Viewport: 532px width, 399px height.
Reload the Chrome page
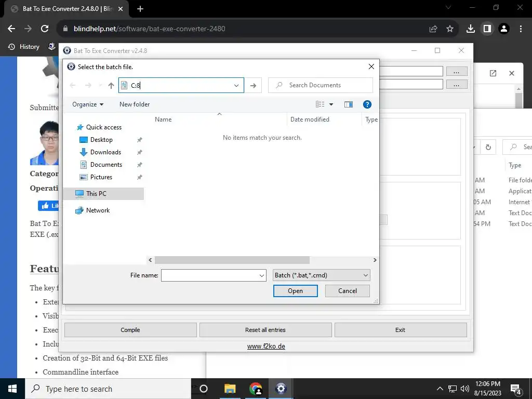tap(45, 29)
